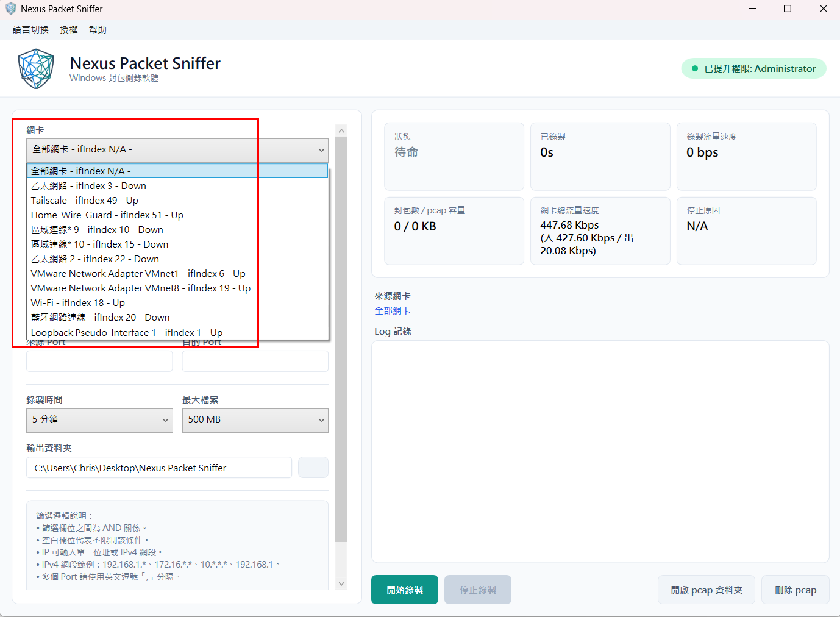Choose Home_Wire_Guard - ifIndex 51 adapter
Image resolution: width=840 pixels, height=617 pixels.
177,215
